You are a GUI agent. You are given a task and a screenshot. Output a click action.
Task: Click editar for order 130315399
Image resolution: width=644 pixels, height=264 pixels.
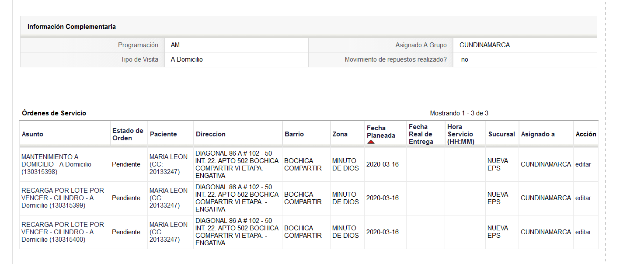(583, 198)
